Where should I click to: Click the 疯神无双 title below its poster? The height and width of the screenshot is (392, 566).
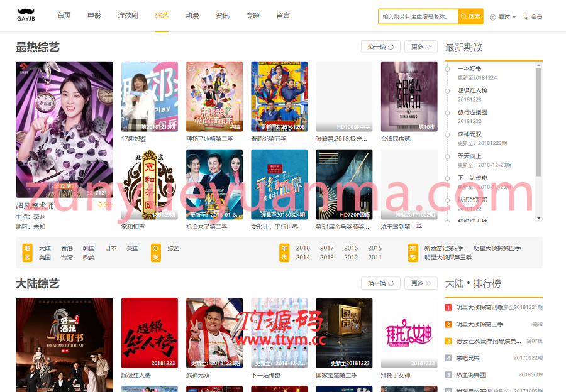198,376
